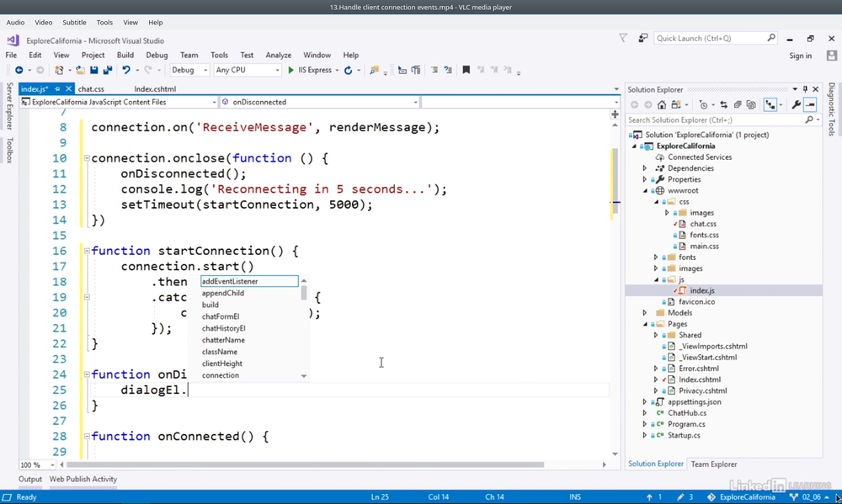
Task: Collapse the connection.onclose code block
Action: [87, 158]
